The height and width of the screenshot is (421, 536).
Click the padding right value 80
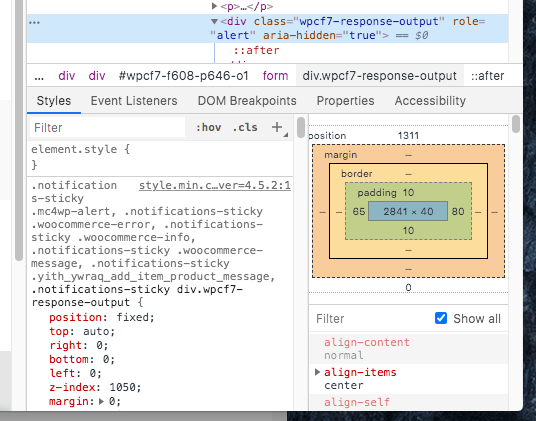[458, 212]
